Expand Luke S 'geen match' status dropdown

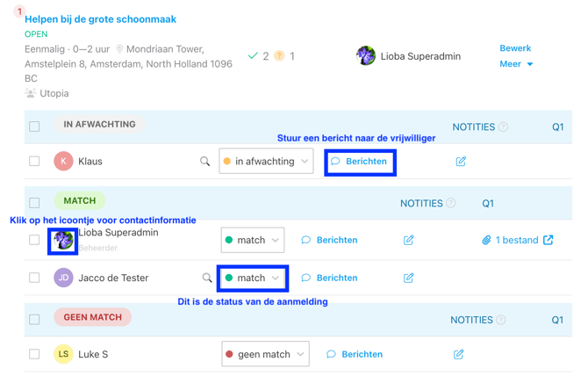pyautogui.click(x=265, y=354)
